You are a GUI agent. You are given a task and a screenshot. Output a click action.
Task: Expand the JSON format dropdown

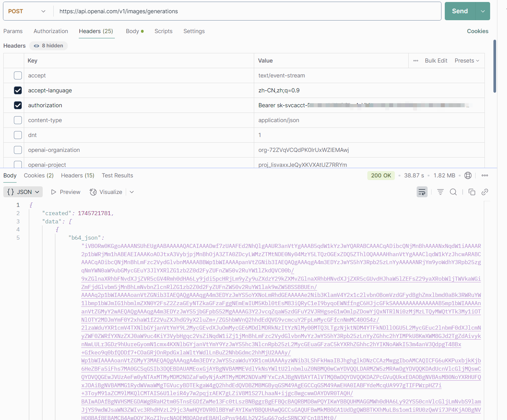pyautogui.click(x=23, y=192)
